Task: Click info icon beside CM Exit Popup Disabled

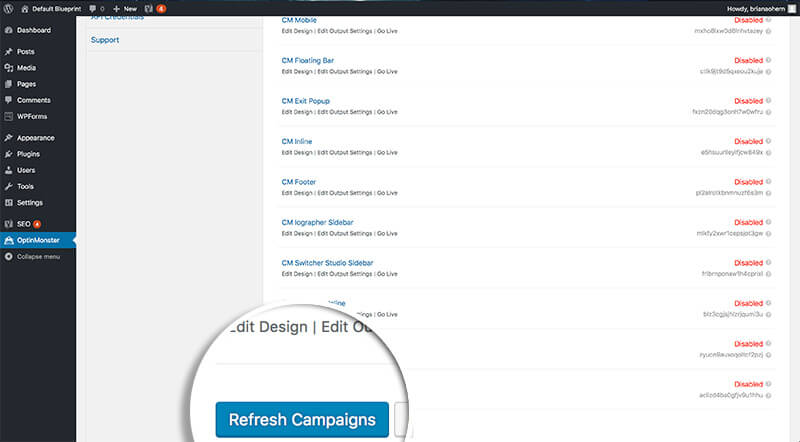Action: (768, 100)
